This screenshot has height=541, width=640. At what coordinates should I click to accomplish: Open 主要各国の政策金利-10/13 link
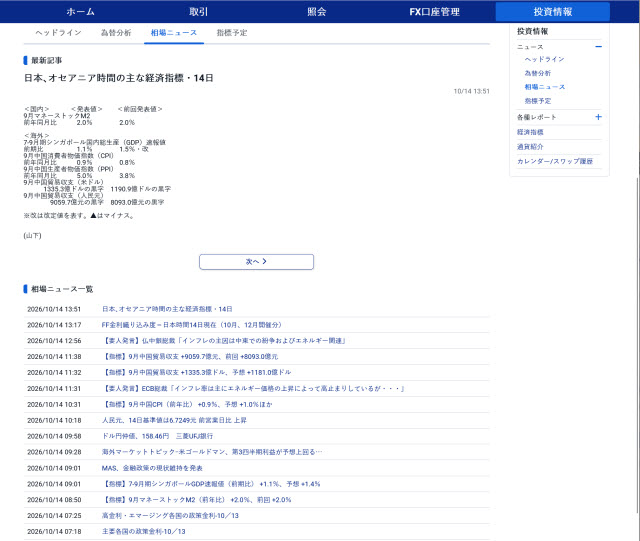(x=144, y=532)
